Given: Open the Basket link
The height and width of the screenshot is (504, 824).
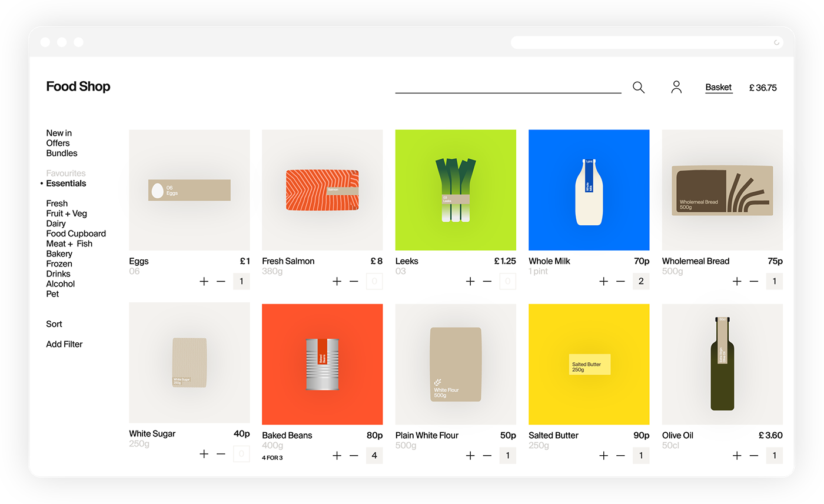Looking at the screenshot, I should click(719, 88).
